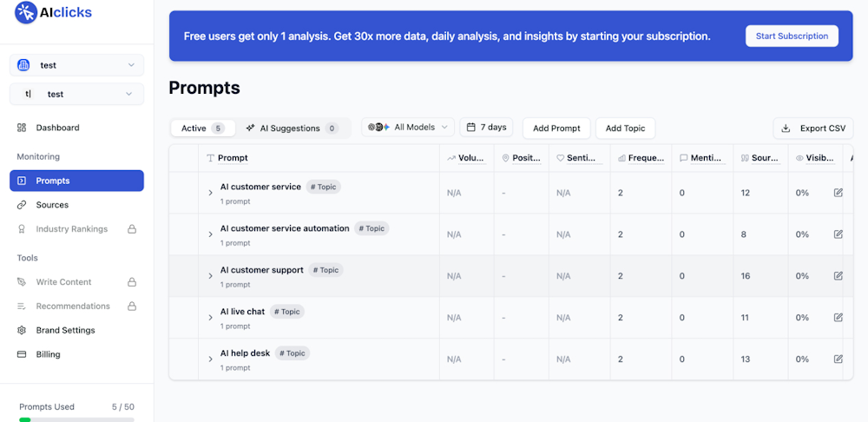Viewport: 868px width, 422px height.
Task: Expand the AI help desk topic row
Action: point(210,359)
